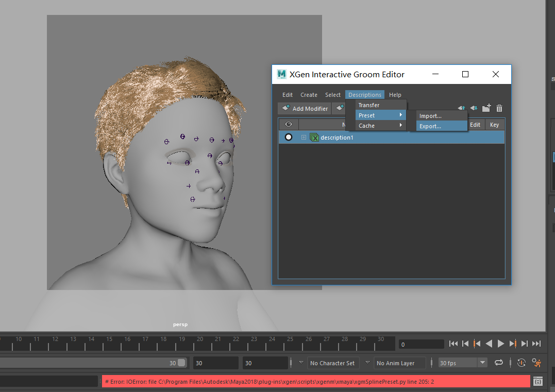Open the Script Editor icon
Viewport: 555px width, 392px height.
pyautogui.click(x=537, y=382)
